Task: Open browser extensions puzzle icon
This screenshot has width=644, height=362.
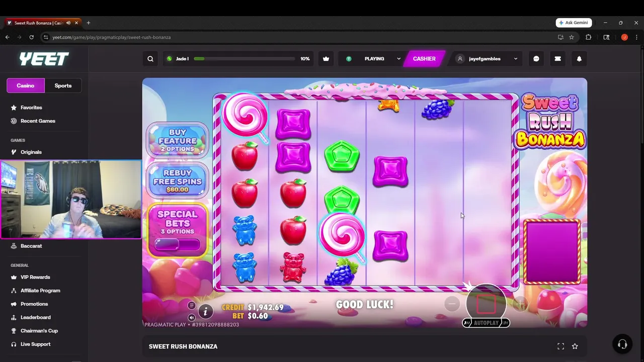Action: pos(588,37)
